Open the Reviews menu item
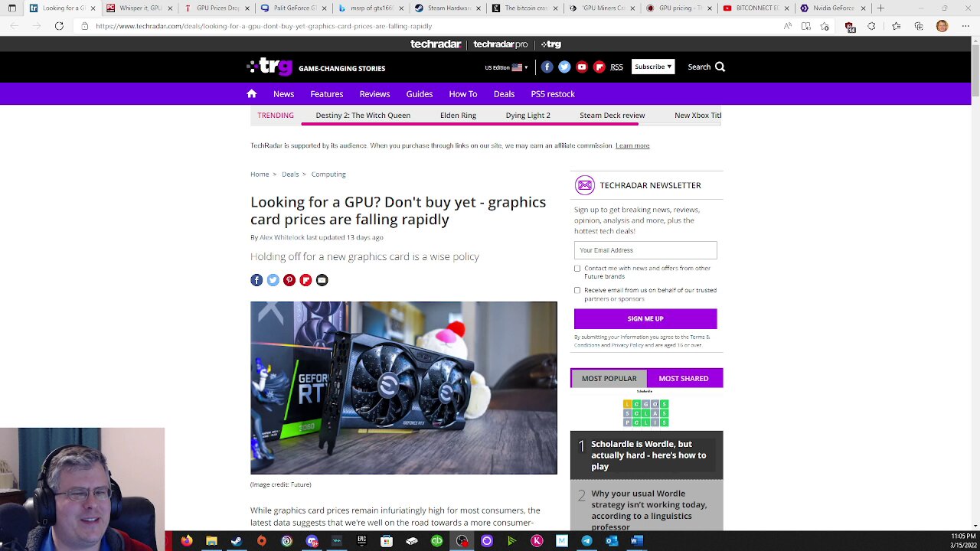This screenshot has width=980, height=551. pyautogui.click(x=374, y=93)
